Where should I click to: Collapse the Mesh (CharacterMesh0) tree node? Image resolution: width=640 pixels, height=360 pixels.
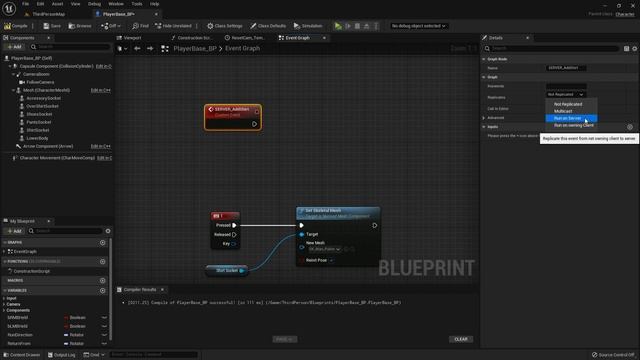[13, 90]
